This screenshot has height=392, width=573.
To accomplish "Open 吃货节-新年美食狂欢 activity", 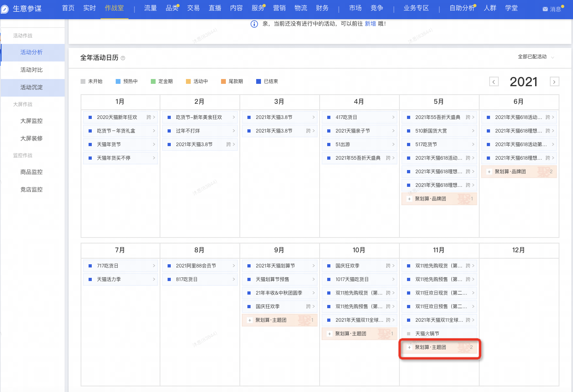I will click(200, 117).
